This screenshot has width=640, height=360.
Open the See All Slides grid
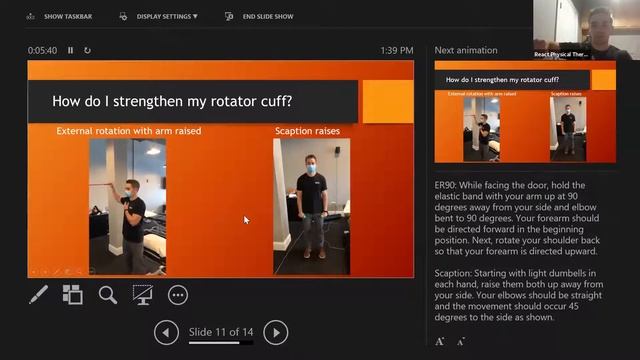(73, 295)
